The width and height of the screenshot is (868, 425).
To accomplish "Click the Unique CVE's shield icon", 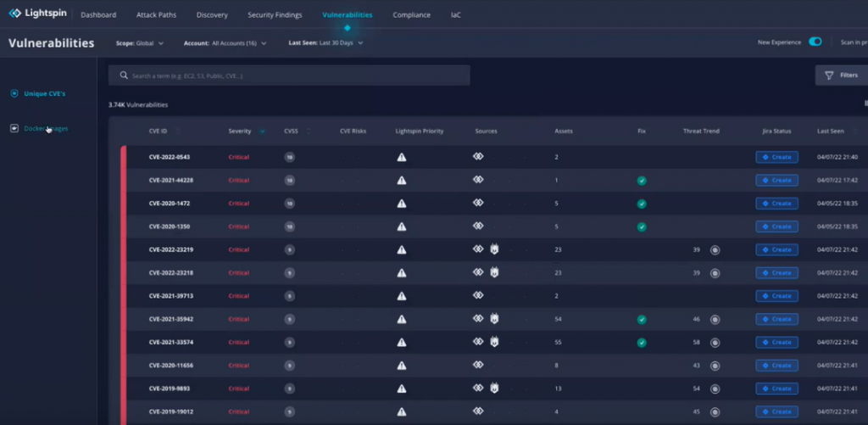I will pyautogui.click(x=14, y=93).
